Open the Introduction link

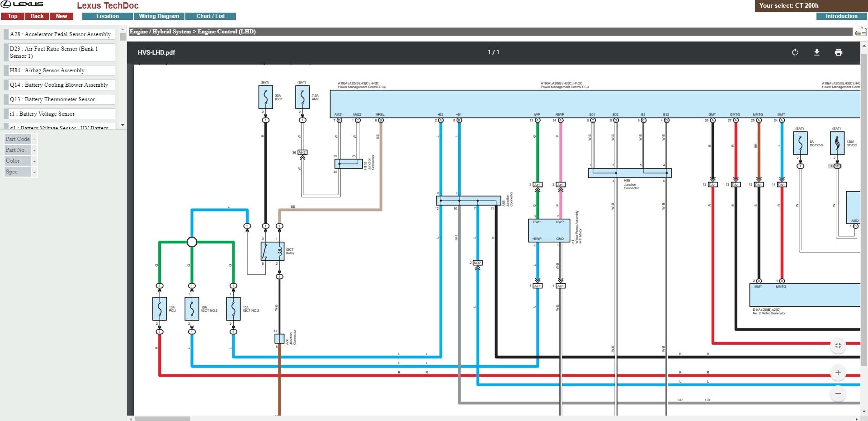click(x=841, y=16)
